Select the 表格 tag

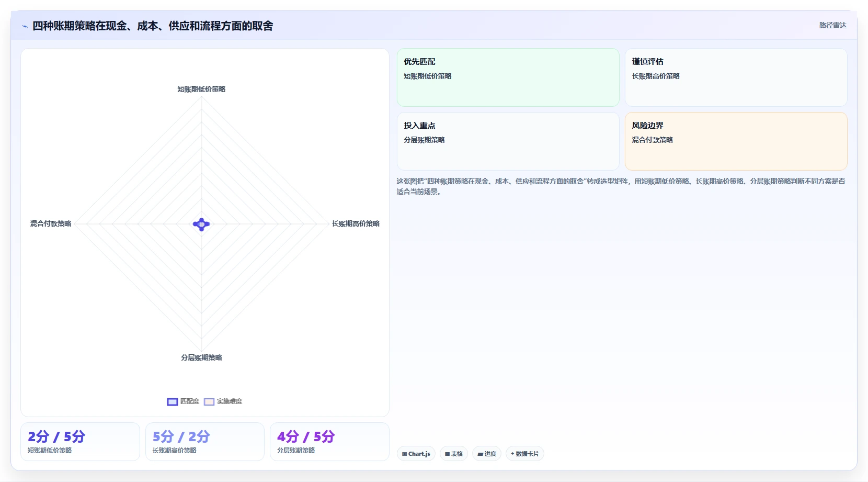[x=454, y=454]
